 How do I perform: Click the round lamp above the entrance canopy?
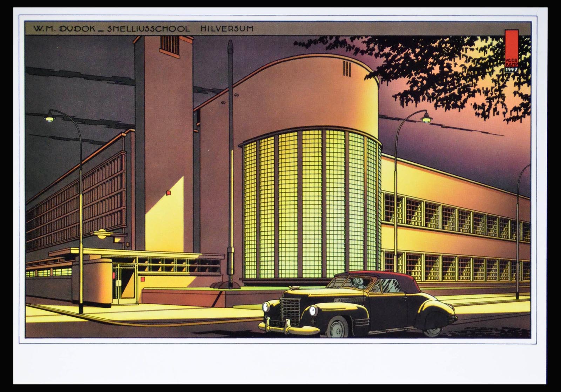(102, 235)
